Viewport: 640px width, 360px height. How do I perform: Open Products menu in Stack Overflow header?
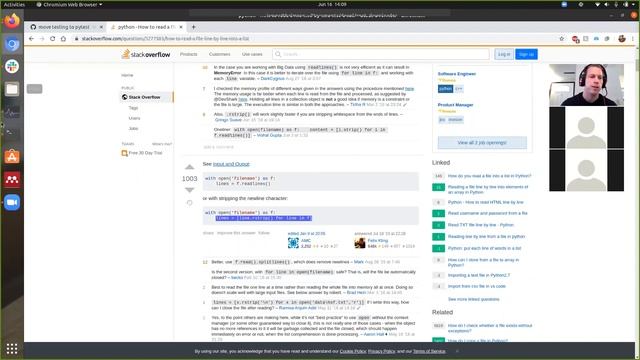[189, 54]
